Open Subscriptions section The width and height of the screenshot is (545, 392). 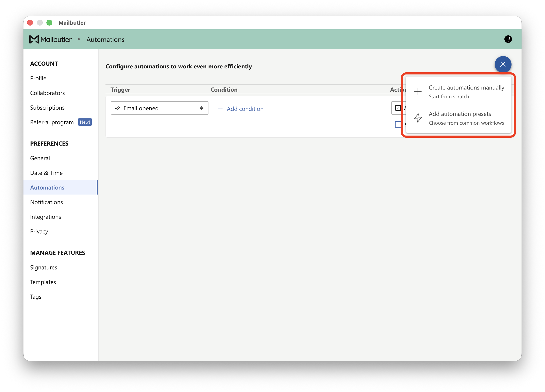pos(47,108)
